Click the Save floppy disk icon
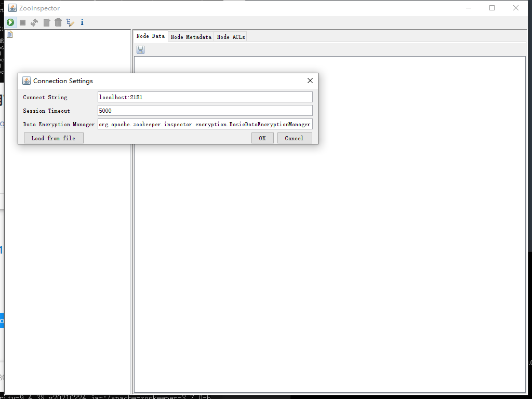Screen dimensions: 532x399 [140, 50]
